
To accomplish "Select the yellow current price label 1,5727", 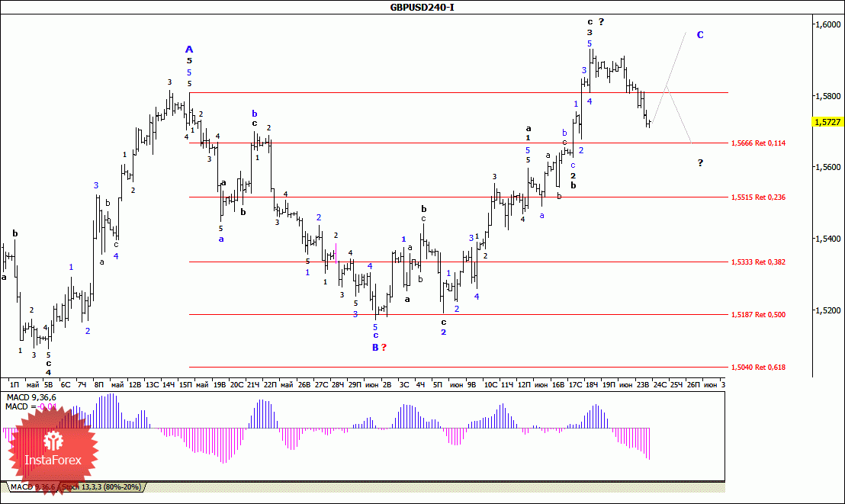I will 827,122.
